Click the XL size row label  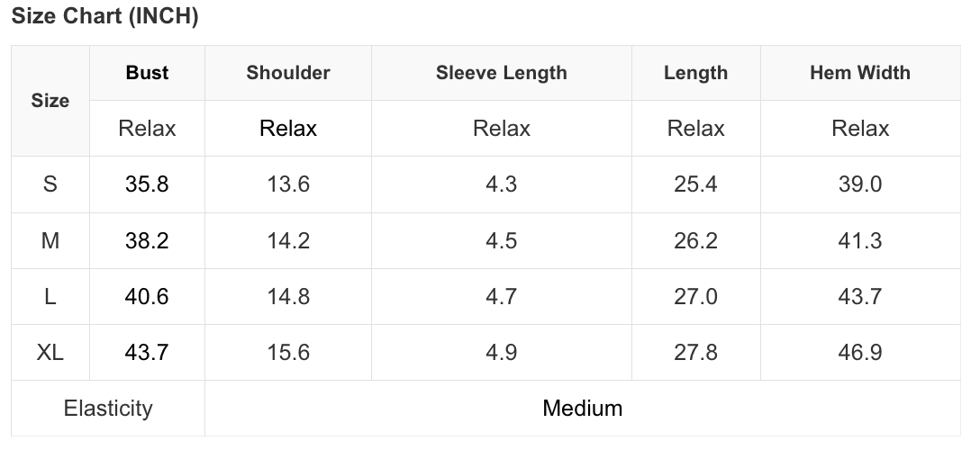pos(50,353)
